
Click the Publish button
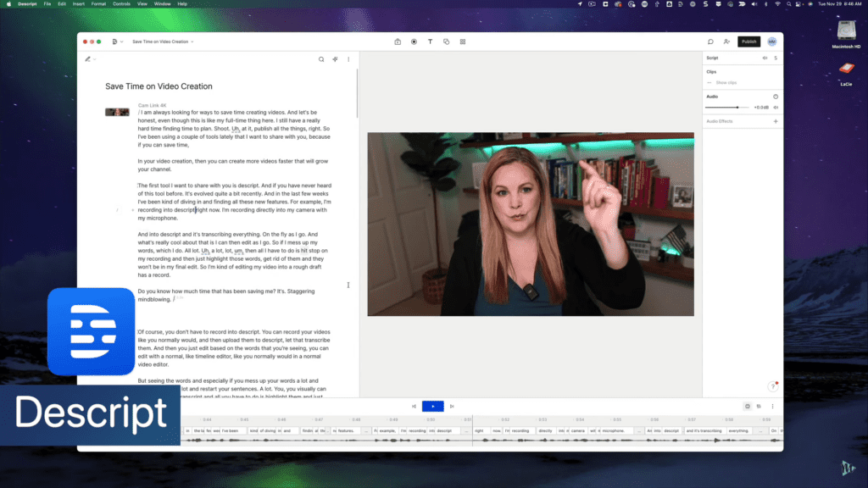pos(749,42)
